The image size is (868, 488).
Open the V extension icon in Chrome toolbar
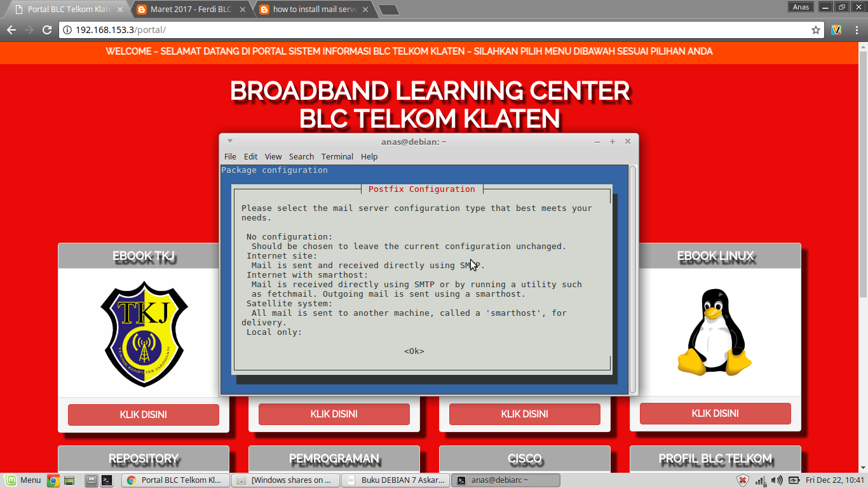pyautogui.click(x=836, y=30)
